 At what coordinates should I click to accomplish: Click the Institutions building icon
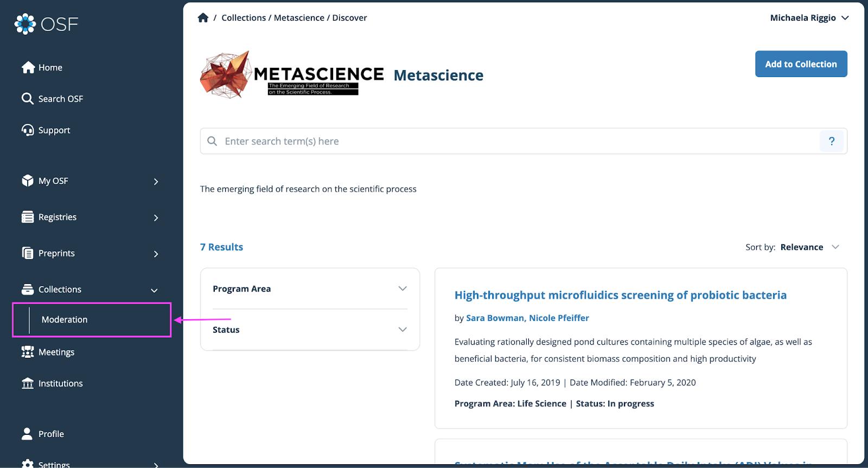28,383
